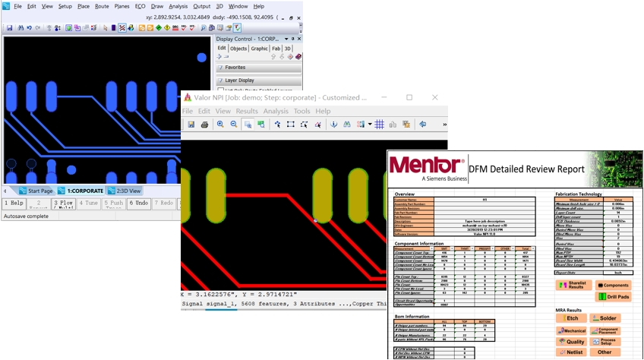
Task: Select the 1:CORPORATE document tab
Action: tap(80, 191)
